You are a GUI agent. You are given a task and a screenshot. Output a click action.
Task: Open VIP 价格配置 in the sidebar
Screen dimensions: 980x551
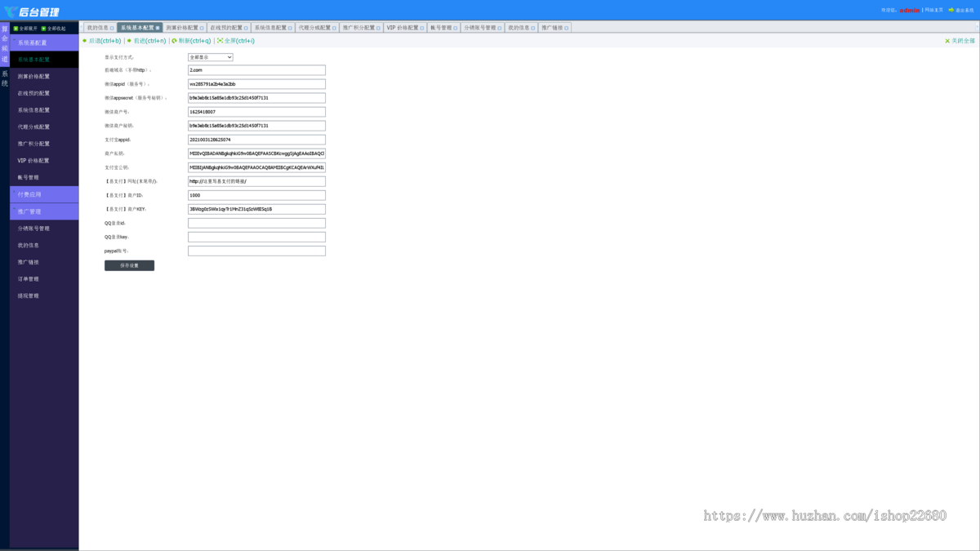(44, 161)
